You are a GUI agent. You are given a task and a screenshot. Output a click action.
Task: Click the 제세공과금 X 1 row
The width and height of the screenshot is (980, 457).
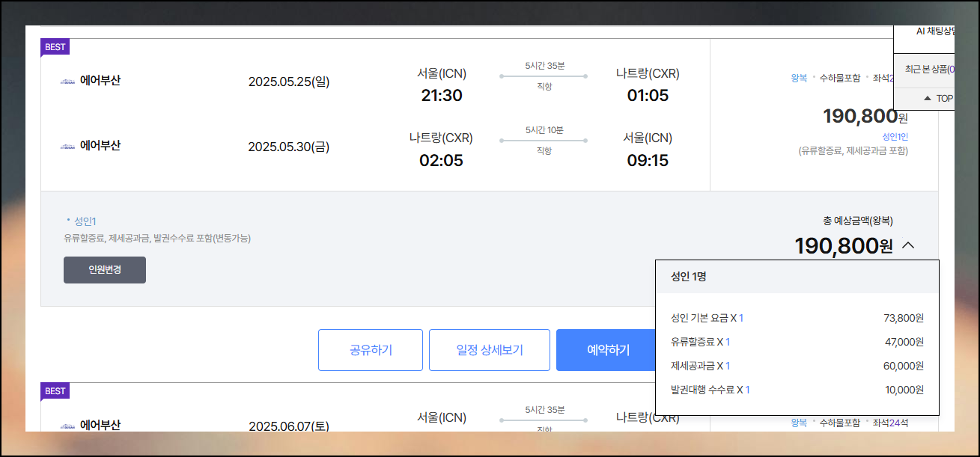click(797, 366)
